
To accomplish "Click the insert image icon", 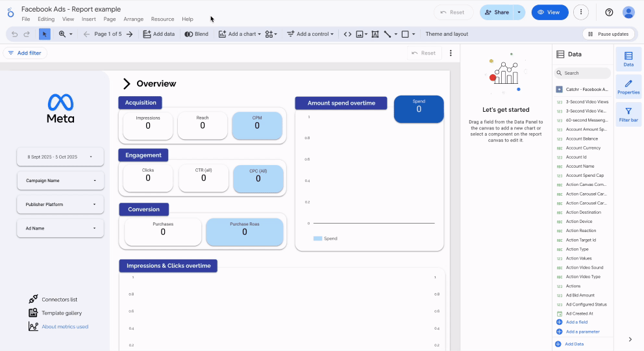I will tap(360, 34).
